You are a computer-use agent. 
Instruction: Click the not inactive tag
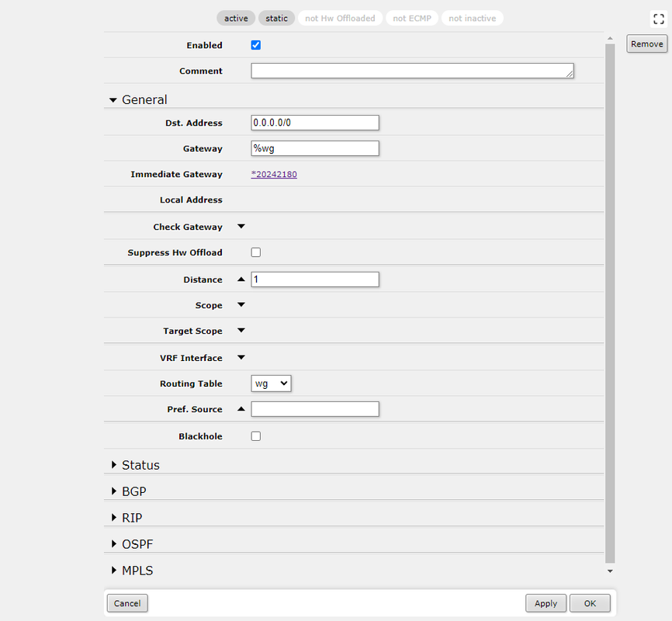[x=473, y=18]
